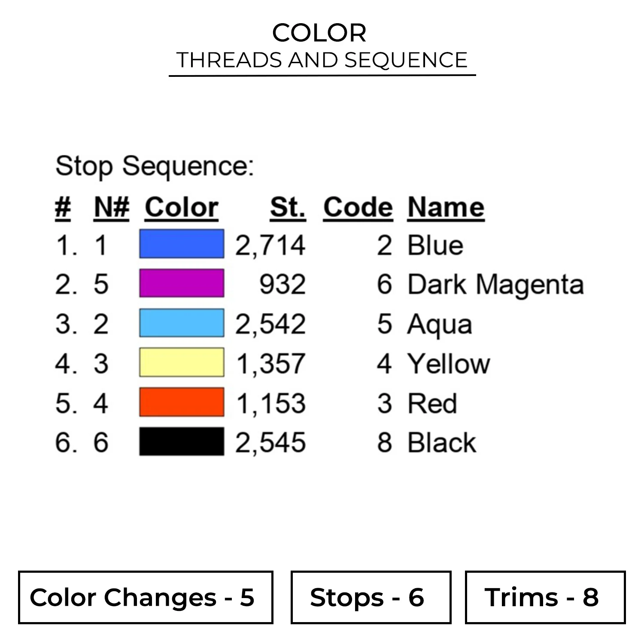Click the Stop Sequence label
The height and width of the screenshot is (644, 644).
pyautogui.click(x=155, y=166)
